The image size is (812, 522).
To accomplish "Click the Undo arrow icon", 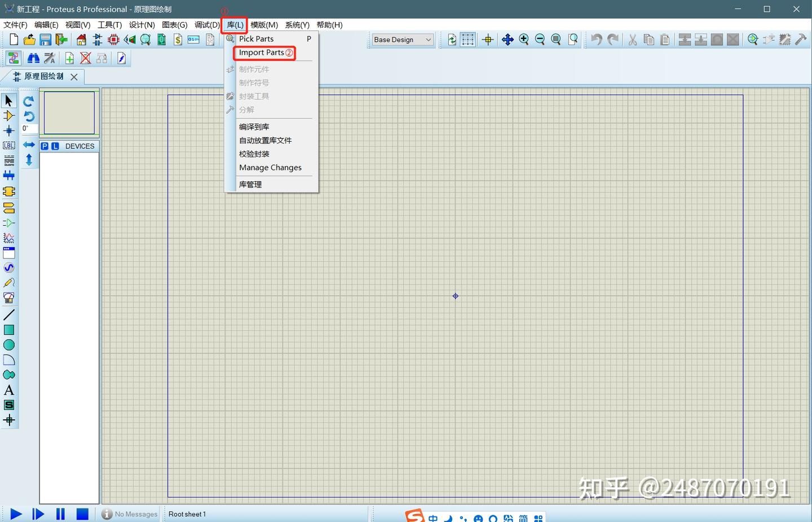I will [x=597, y=40].
